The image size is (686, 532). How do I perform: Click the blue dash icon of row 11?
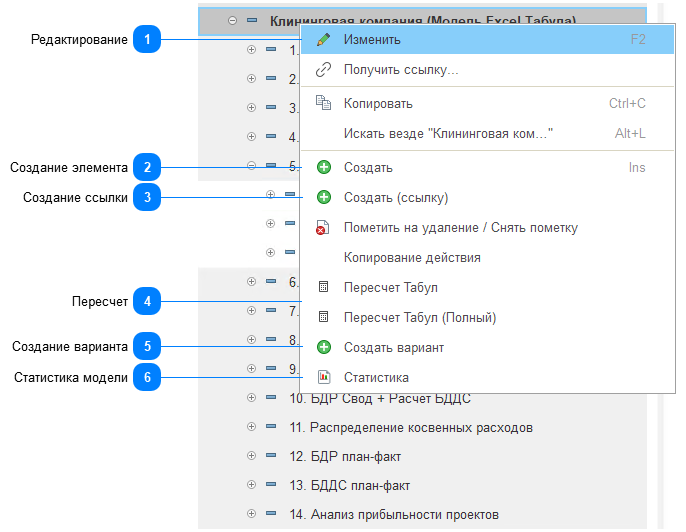271,426
